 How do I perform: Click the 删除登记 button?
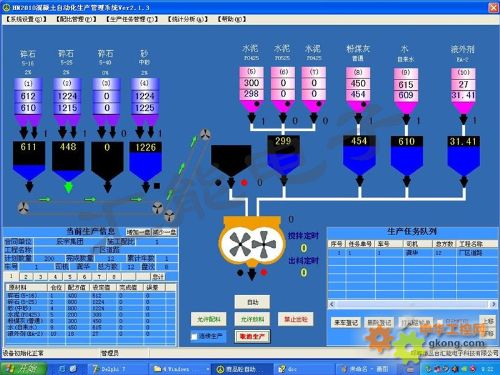[x=379, y=322]
